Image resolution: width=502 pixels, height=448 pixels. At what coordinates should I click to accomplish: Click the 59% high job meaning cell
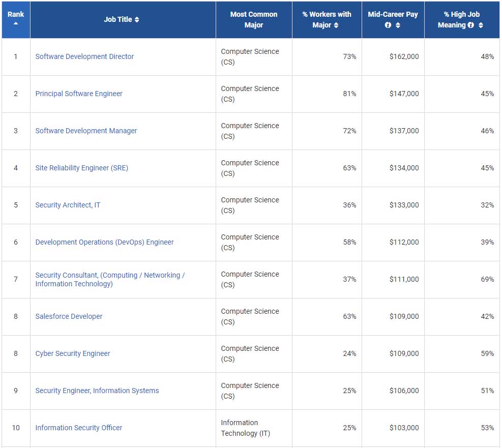(x=462, y=353)
